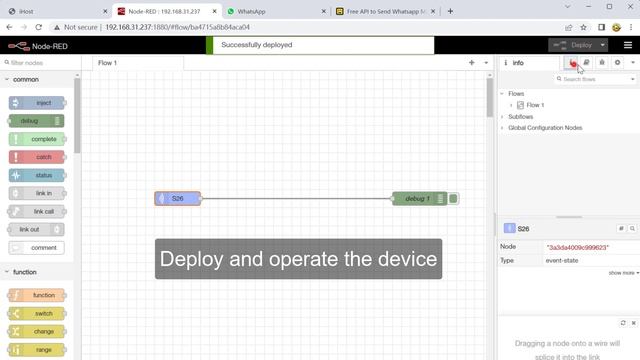Select the inject node in the palette
This screenshot has height=360, width=640.
[x=37, y=103]
